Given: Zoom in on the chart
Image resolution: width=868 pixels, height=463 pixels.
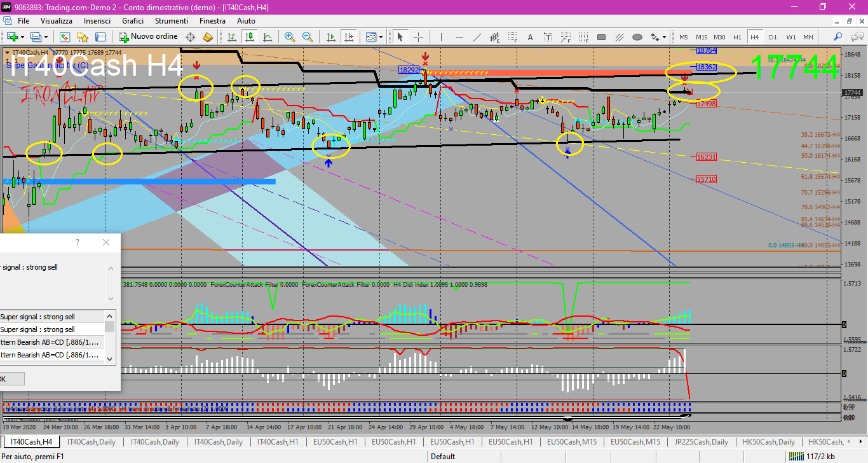Looking at the screenshot, I should [290, 37].
